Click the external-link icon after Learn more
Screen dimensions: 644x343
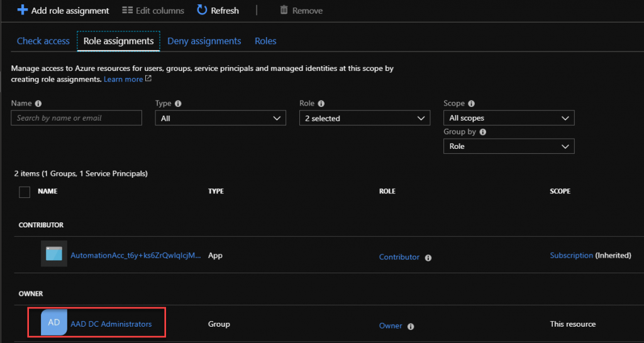click(148, 79)
